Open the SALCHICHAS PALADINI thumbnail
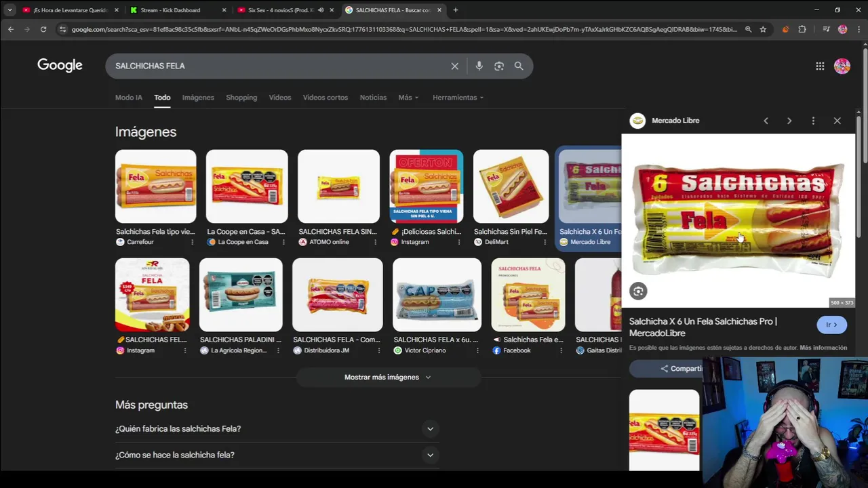The width and height of the screenshot is (868, 488). 241,295
